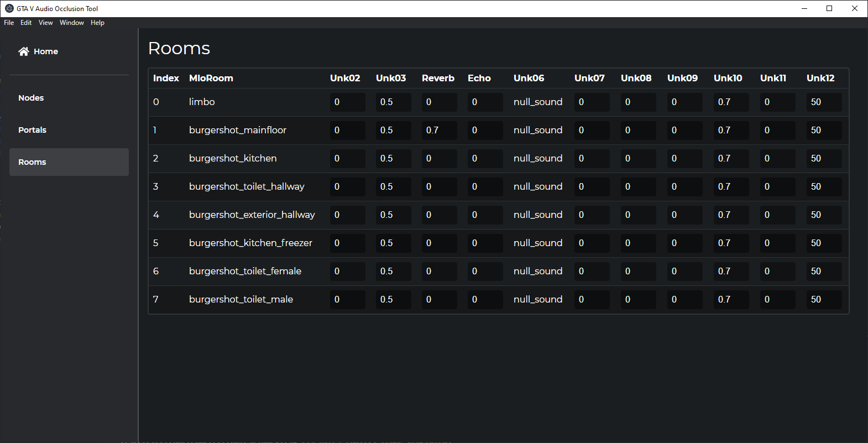Minimize the Audio Occlusion Tool window

point(804,8)
